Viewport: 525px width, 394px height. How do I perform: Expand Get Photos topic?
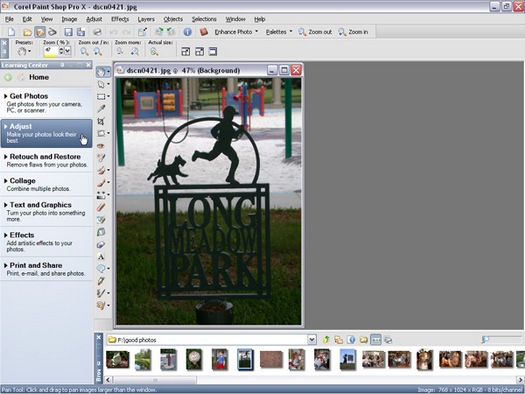click(x=46, y=103)
